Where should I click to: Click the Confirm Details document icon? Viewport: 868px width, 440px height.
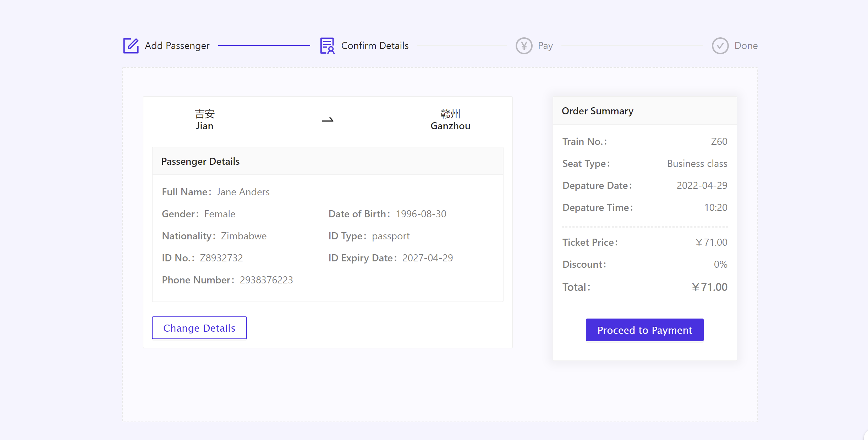pos(327,45)
